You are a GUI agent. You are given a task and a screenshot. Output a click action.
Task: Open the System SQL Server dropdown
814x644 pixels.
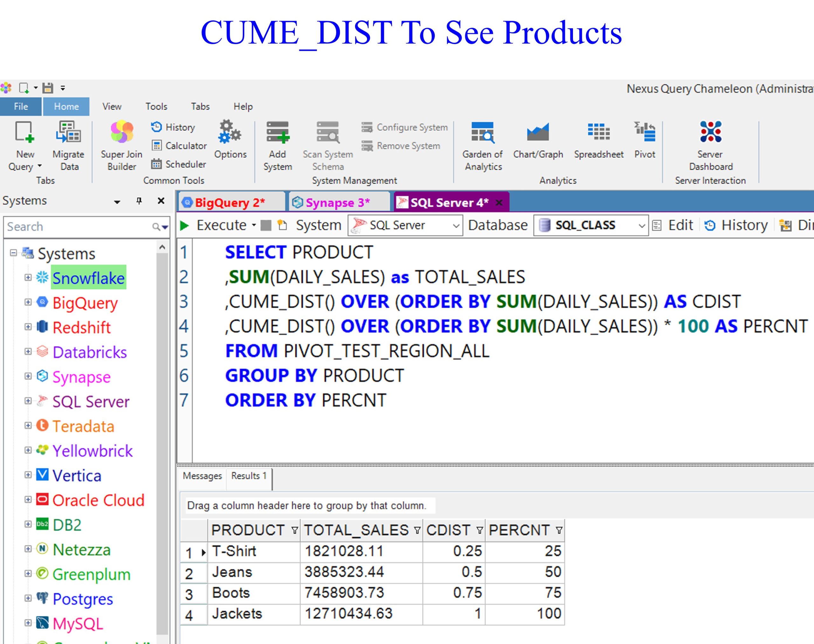(455, 226)
